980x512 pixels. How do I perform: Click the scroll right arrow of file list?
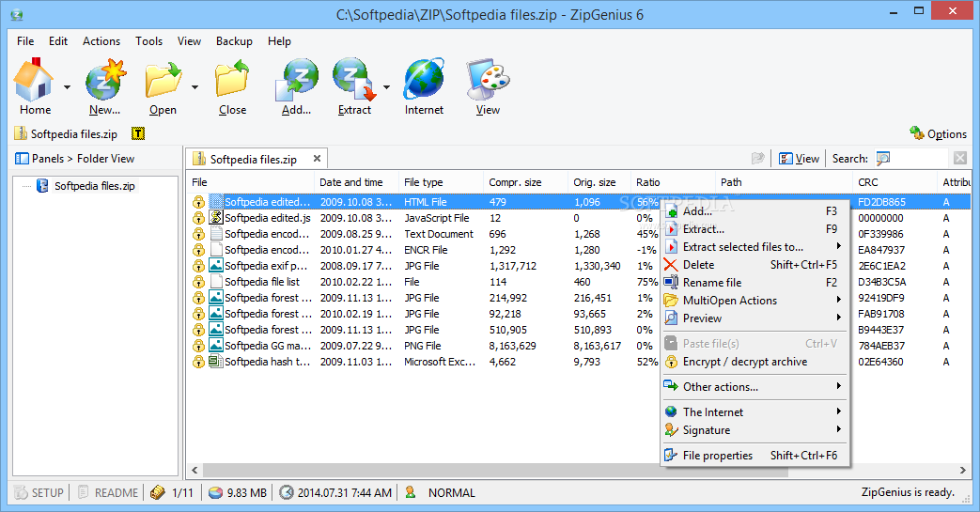pyautogui.click(x=962, y=470)
